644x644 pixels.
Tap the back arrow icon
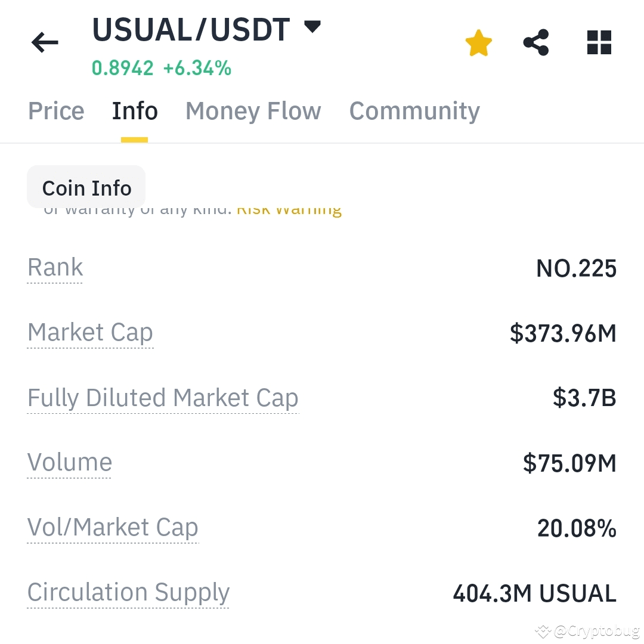click(x=45, y=42)
